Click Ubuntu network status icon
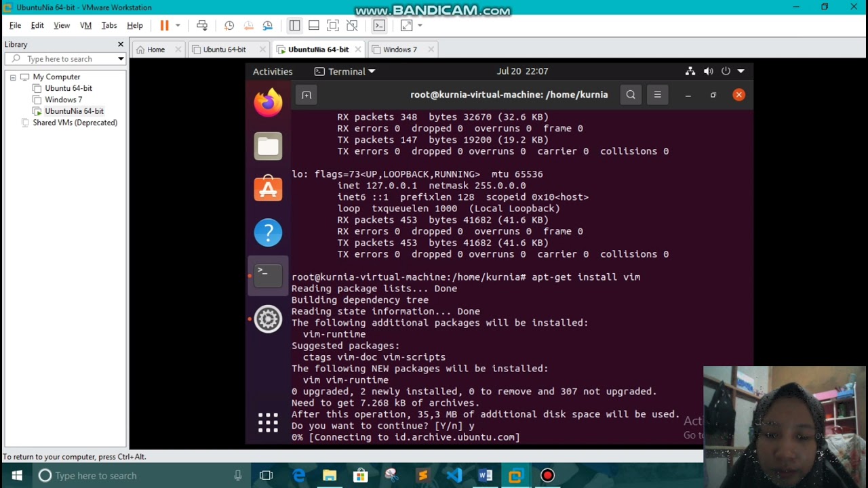The height and width of the screenshot is (488, 868). coord(690,71)
